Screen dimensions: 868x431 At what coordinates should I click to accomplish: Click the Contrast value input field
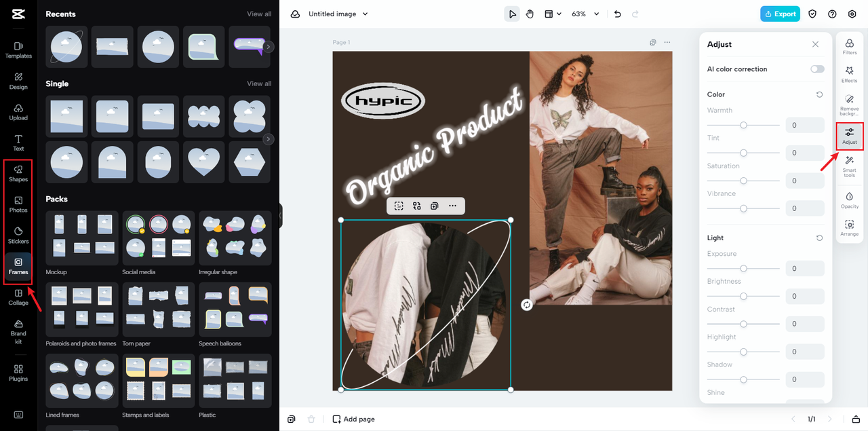point(805,324)
